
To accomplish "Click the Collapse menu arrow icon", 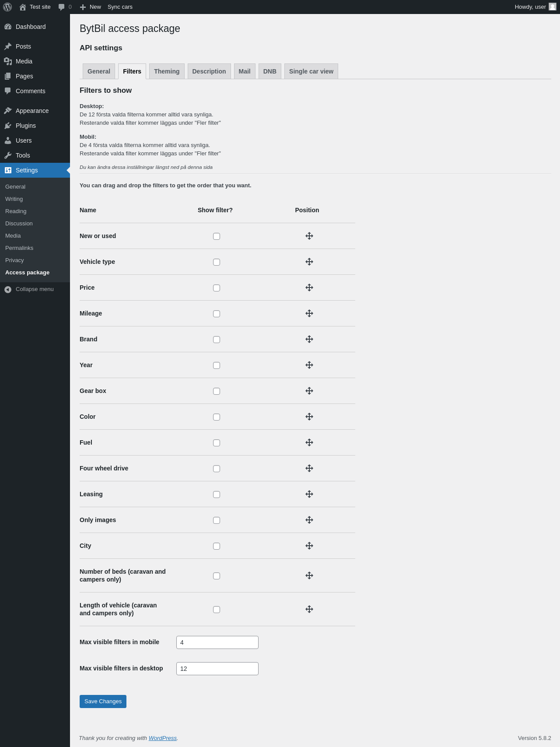I will 8,289.
